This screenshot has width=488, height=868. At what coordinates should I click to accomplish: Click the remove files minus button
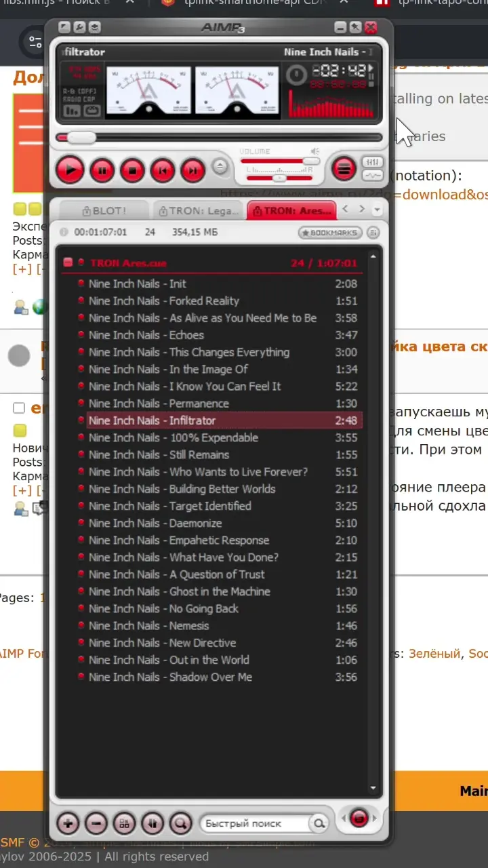pos(96,823)
